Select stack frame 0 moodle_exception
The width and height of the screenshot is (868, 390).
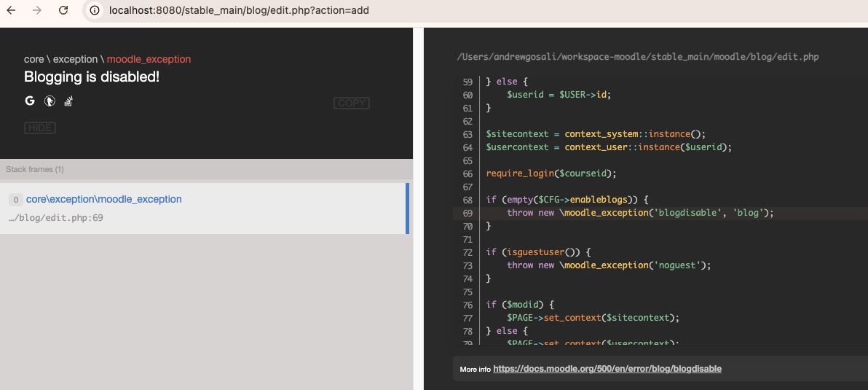pos(205,208)
